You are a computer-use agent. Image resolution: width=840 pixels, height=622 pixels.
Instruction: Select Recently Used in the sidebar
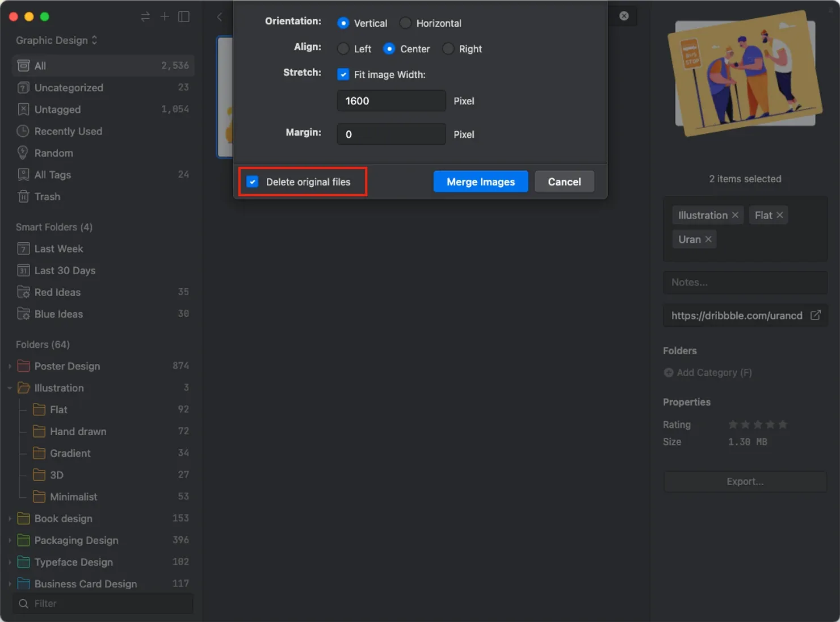pos(68,131)
